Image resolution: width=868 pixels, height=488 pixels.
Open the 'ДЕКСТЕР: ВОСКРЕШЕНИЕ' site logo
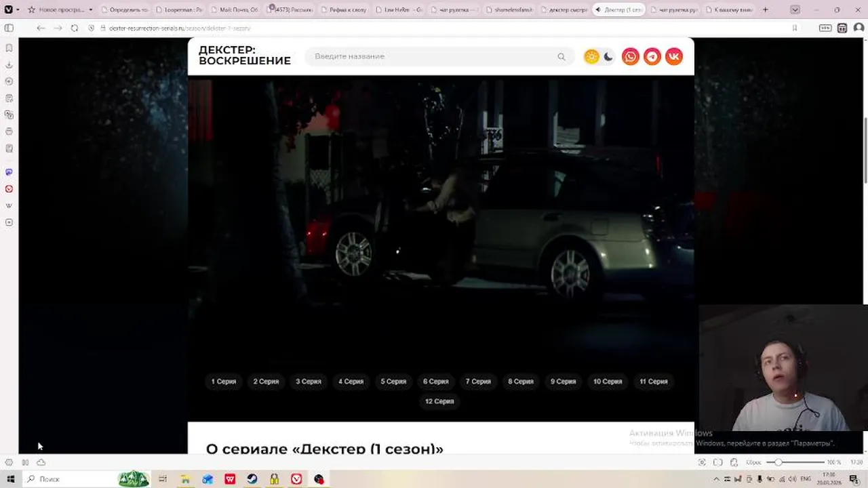[x=245, y=56]
